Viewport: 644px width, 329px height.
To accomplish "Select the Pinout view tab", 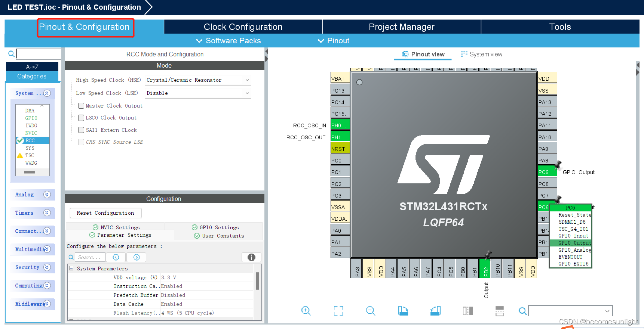I will [423, 54].
